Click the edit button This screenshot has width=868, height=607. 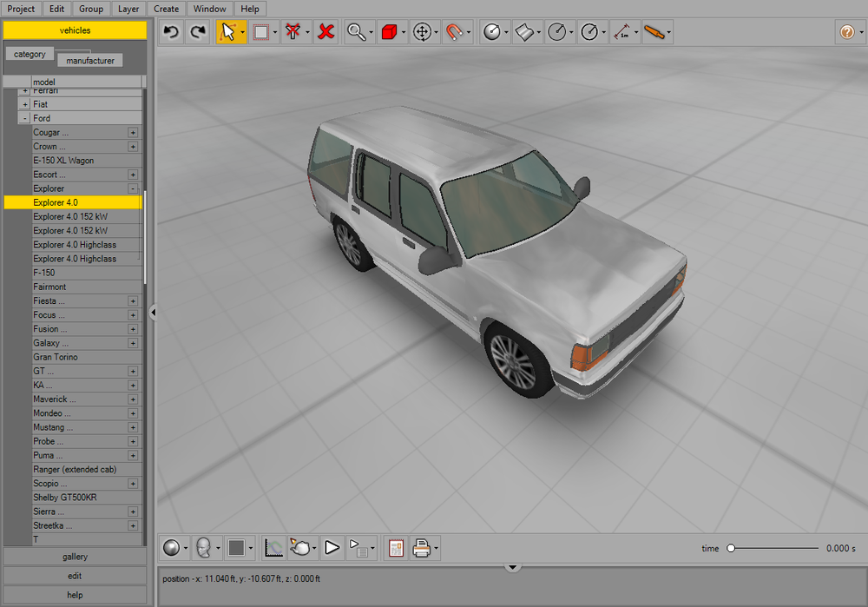coord(74,575)
